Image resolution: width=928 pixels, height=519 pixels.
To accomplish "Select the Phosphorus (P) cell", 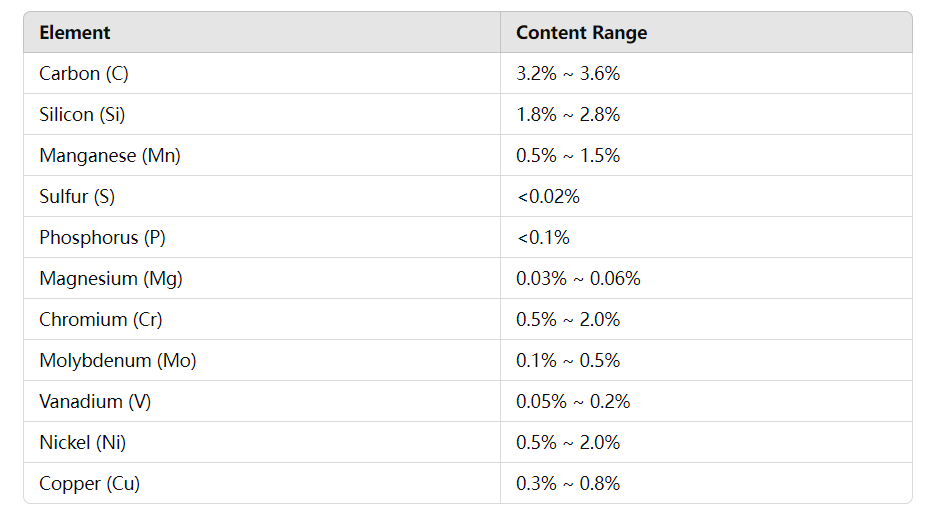I will (262, 237).
